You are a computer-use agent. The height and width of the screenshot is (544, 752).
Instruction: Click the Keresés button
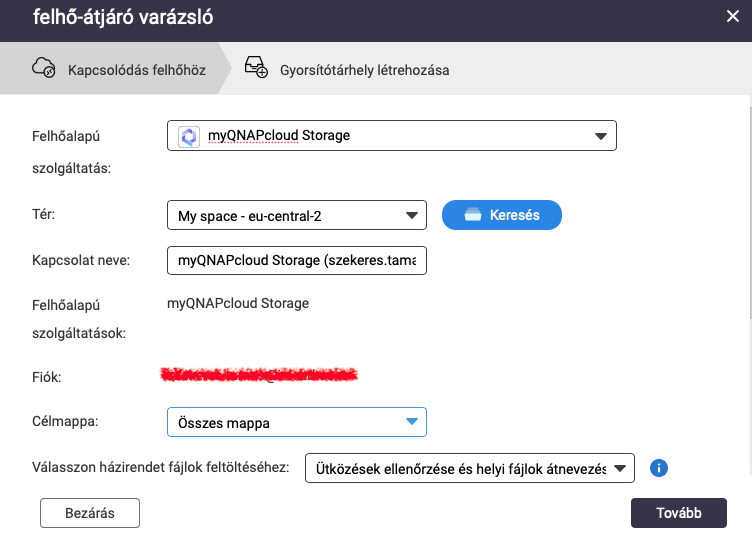click(502, 215)
